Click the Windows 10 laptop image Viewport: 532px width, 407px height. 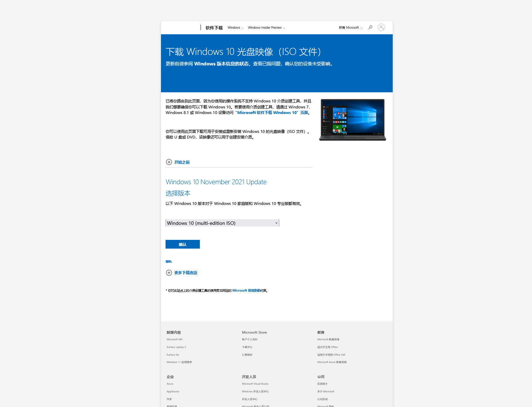tap(352, 120)
